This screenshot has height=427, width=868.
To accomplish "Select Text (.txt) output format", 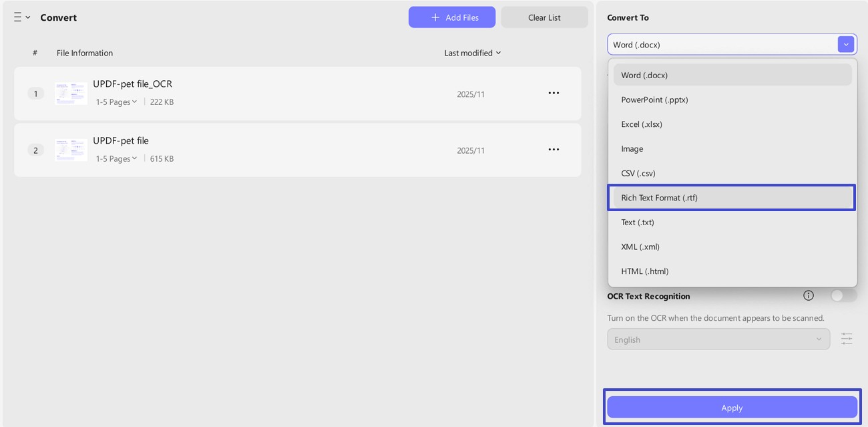I will [x=732, y=222].
